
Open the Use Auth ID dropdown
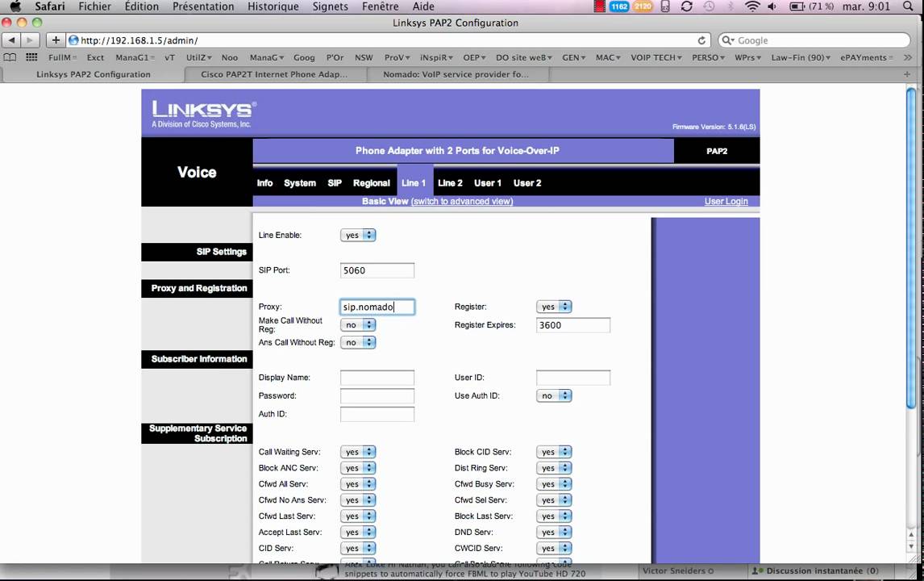pos(554,395)
